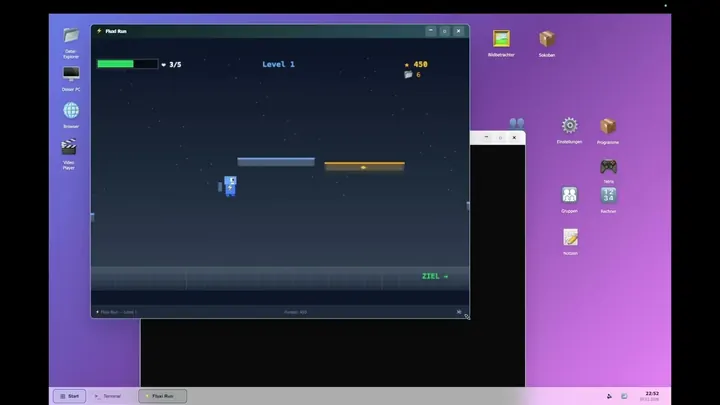The height and width of the screenshot is (405, 720).
Task: Launch the Browser globe icon
Action: [x=71, y=115]
